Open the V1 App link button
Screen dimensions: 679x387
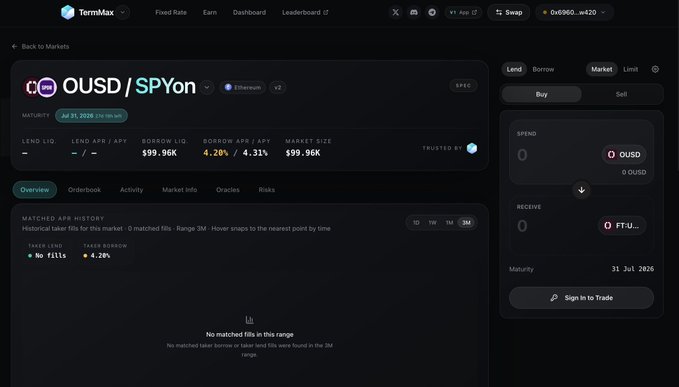(x=463, y=12)
